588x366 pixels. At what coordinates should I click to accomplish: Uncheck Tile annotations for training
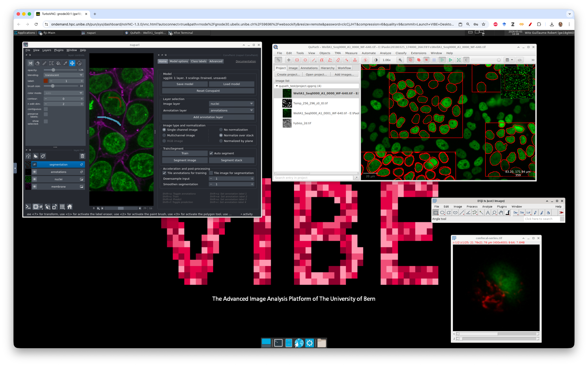[x=164, y=173]
